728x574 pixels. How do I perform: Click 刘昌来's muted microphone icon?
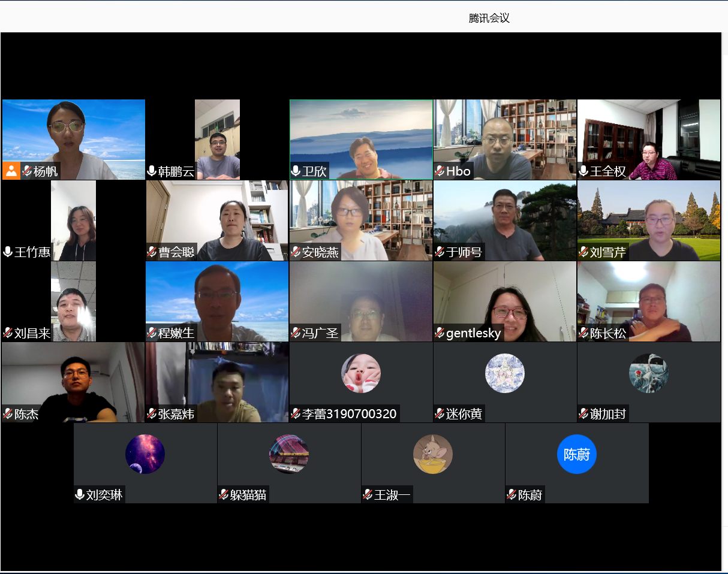coord(8,333)
